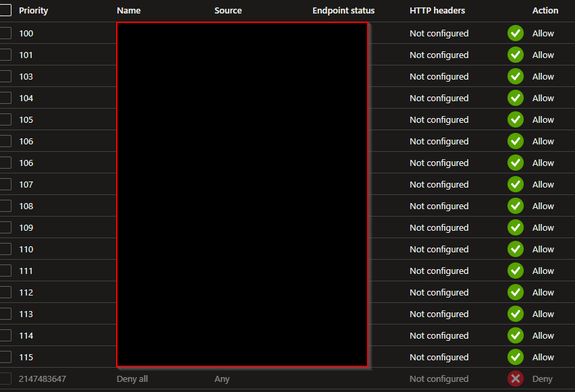Click the red X Deny icon
Image resolution: width=575 pixels, height=392 pixels.
tap(515, 379)
